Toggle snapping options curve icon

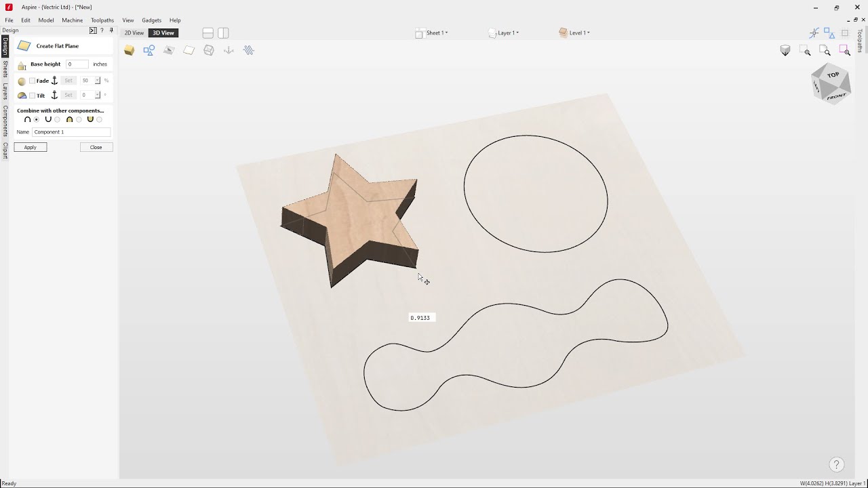pos(814,33)
